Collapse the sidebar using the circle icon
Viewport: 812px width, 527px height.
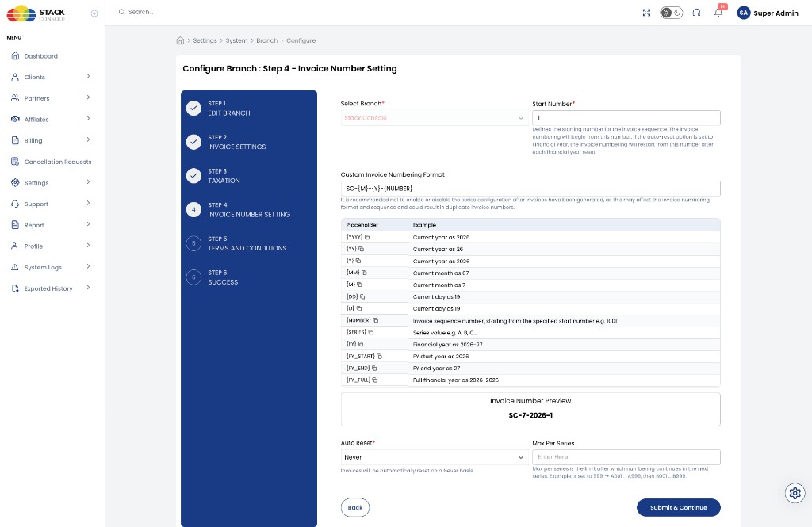(94, 13)
